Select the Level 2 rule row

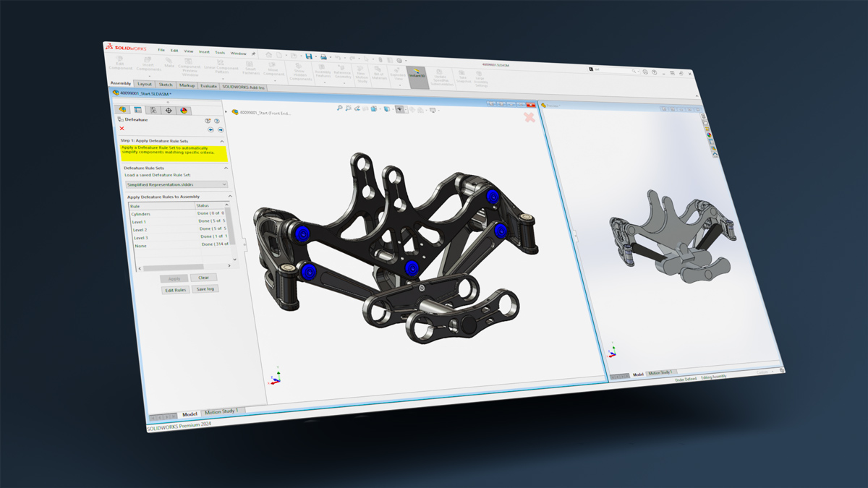click(x=181, y=229)
